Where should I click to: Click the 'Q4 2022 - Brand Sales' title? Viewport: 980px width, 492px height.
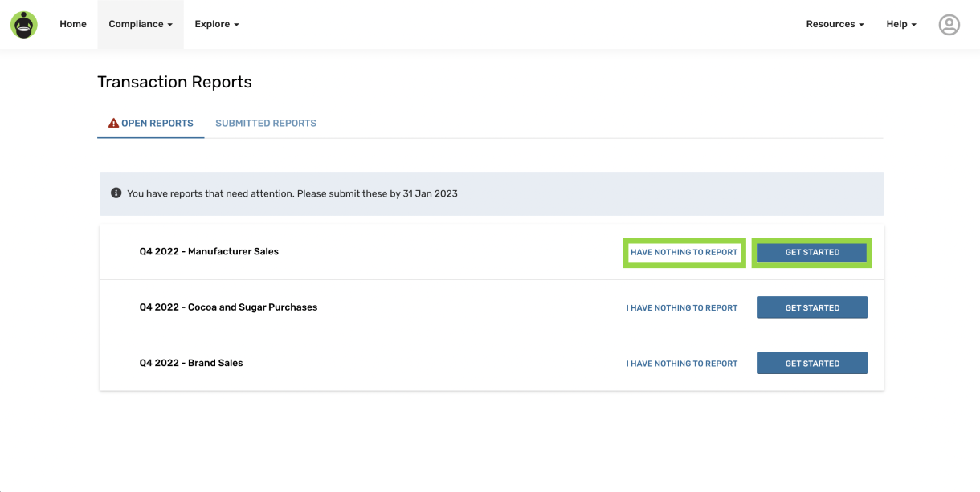click(x=191, y=363)
